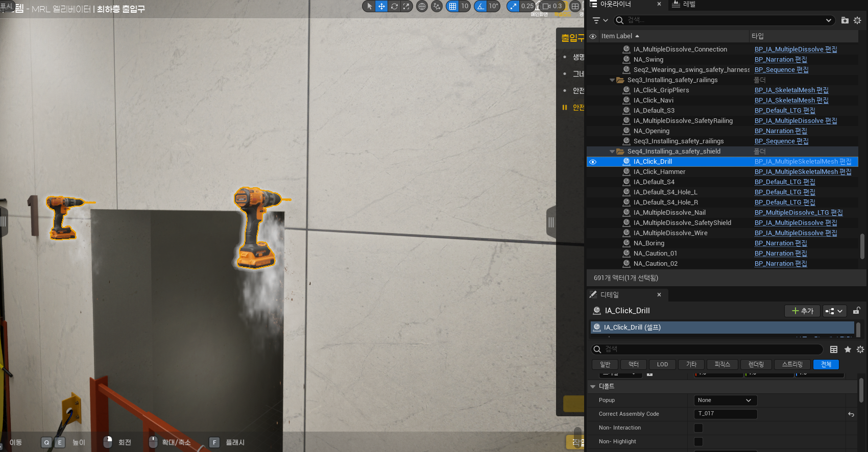
Task: Open BP_Default_LTG edit link for IA_Default_S4
Action: 785,182
